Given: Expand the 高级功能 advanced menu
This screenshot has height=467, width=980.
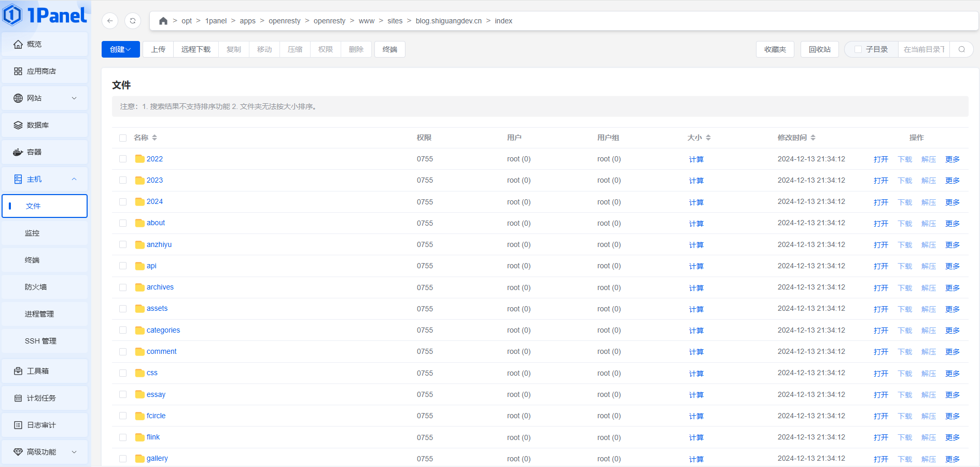Looking at the screenshot, I should 45,452.
